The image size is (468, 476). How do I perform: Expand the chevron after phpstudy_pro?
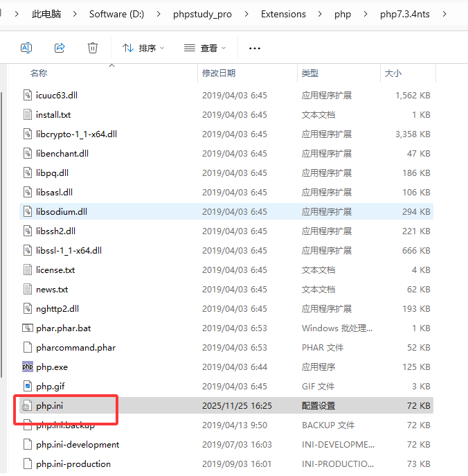point(246,14)
